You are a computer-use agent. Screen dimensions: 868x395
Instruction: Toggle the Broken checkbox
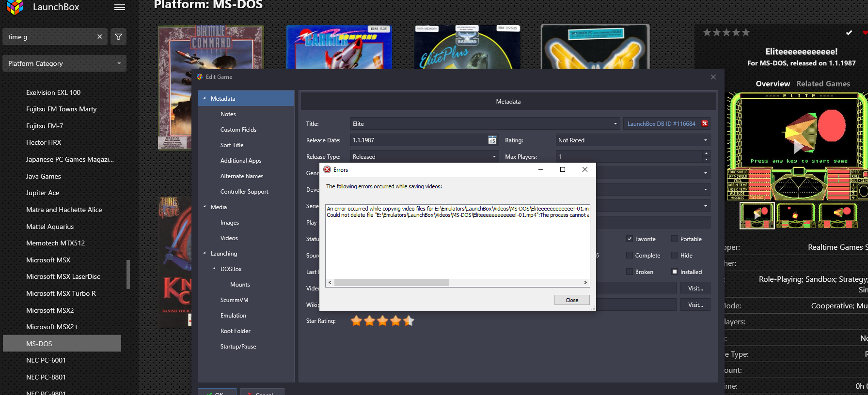point(629,272)
